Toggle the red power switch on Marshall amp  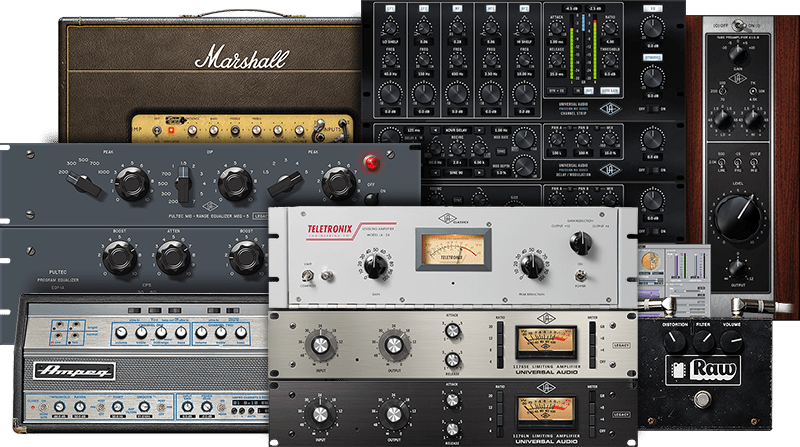[171, 131]
